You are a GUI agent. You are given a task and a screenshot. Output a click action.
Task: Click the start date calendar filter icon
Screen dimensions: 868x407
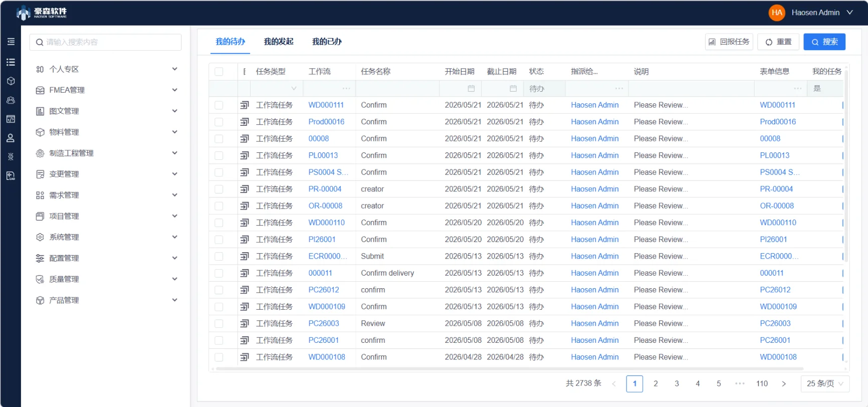pyautogui.click(x=471, y=89)
